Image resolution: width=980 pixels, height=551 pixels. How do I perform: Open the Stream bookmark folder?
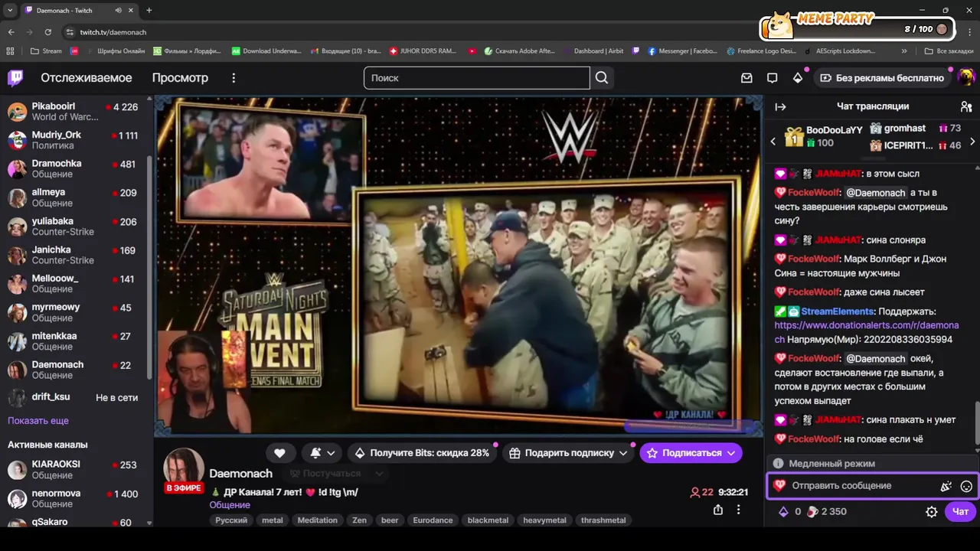click(x=46, y=51)
